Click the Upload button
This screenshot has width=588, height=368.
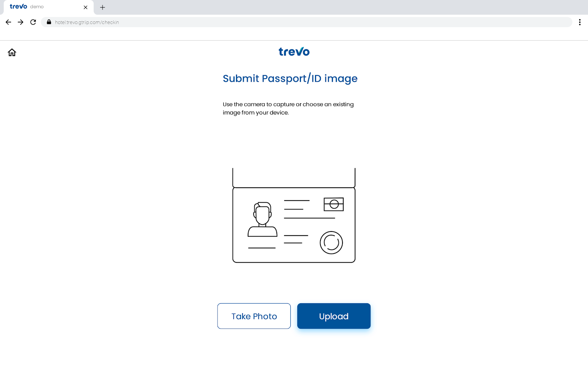coord(334,316)
